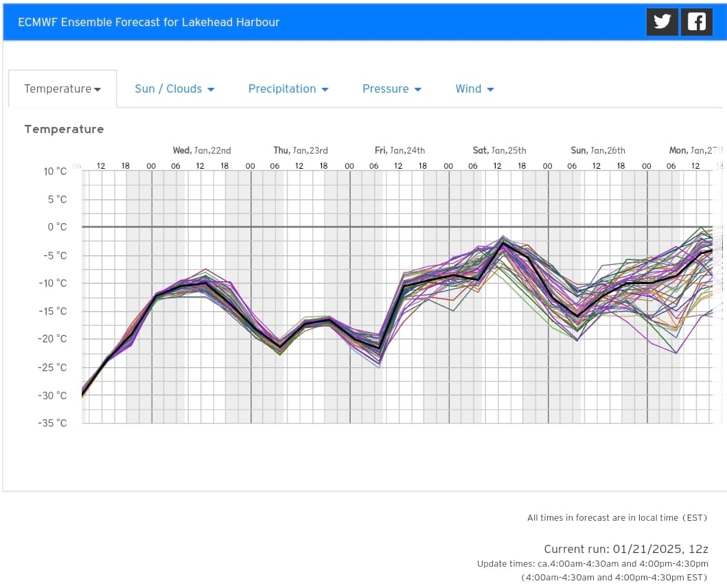
Task: Expand the Pressure dropdown arrow
Action: click(x=417, y=89)
